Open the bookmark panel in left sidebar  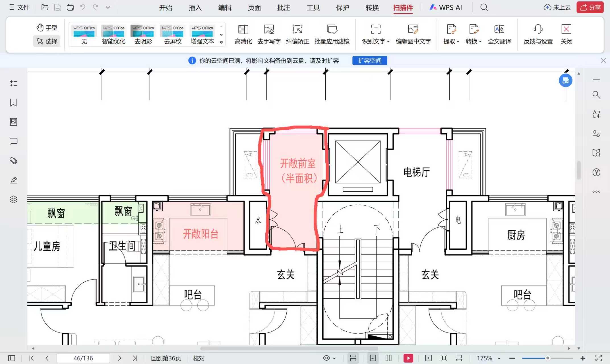pos(13,103)
